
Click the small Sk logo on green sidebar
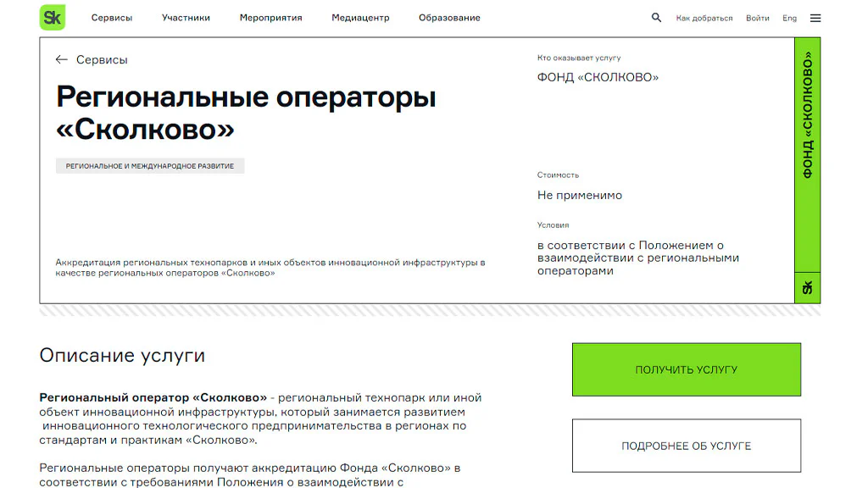tap(807, 288)
